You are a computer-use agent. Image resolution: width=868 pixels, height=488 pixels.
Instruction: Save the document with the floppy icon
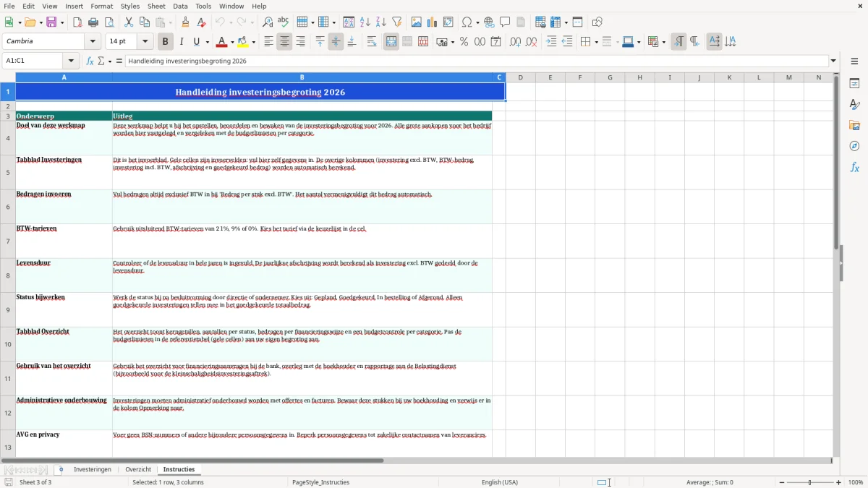[51, 22]
